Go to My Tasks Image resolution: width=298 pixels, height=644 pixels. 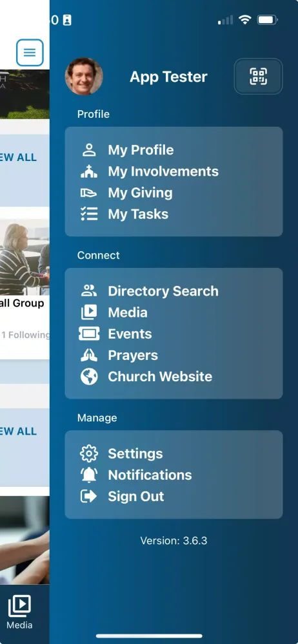[138, 214]
